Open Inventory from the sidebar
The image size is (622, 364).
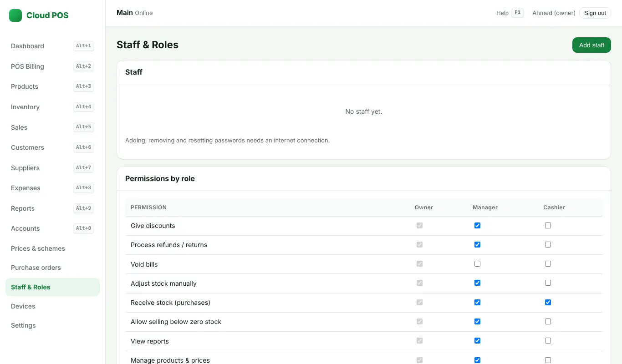click(52, 107)
